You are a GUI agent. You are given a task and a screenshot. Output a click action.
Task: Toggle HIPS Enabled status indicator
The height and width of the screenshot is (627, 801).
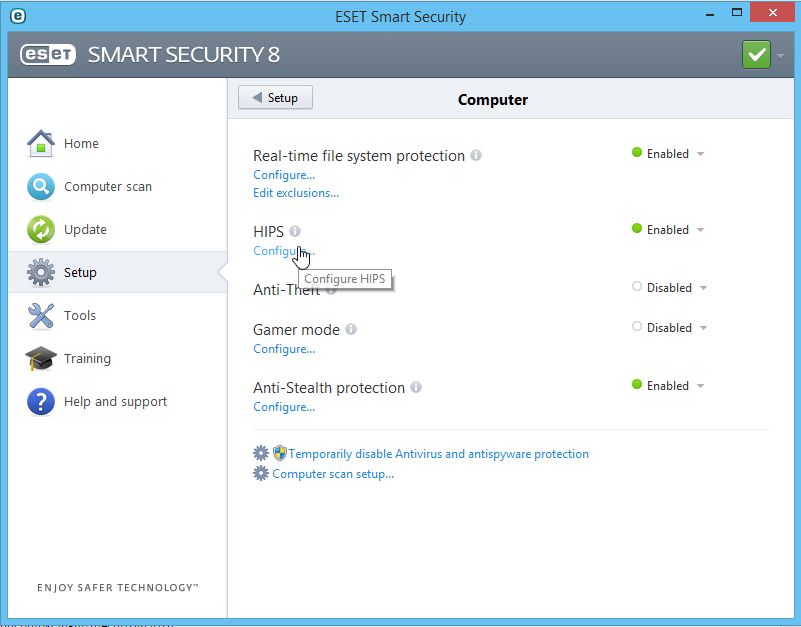point(637,229)
